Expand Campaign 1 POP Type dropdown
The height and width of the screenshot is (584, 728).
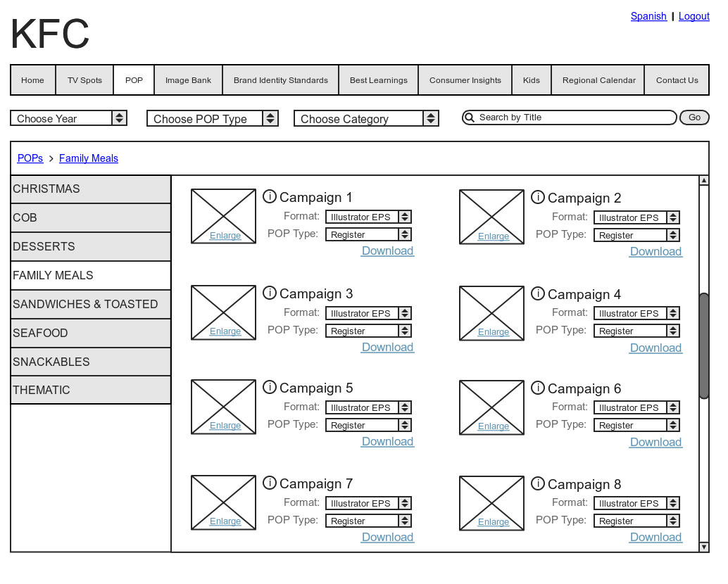[x=369, y=234]
